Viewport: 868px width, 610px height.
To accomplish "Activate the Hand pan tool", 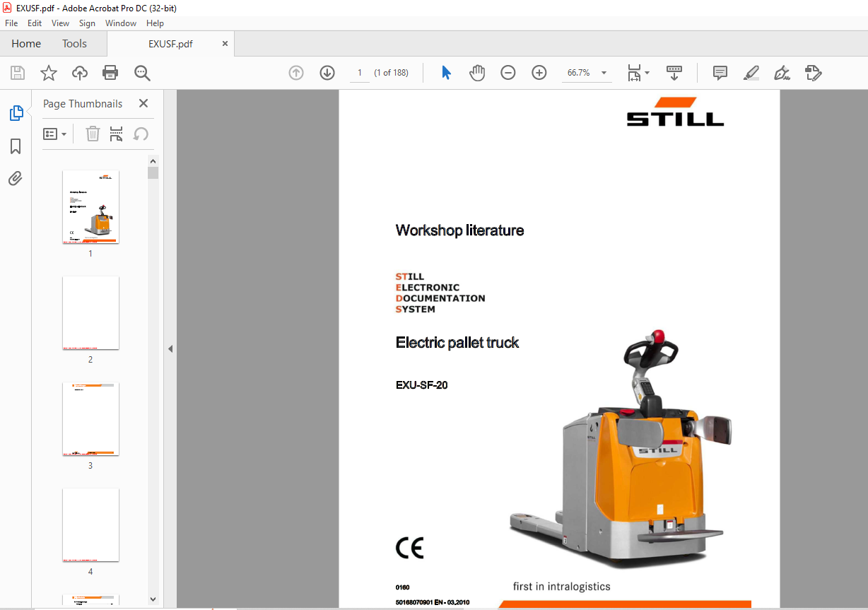I will 477,73.
